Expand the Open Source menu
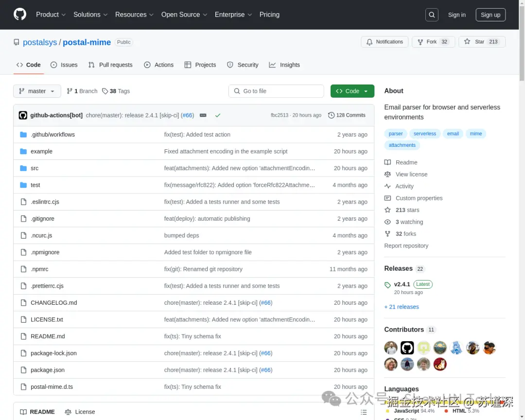This screenshot has height=420, width=525. pos(184,15)
